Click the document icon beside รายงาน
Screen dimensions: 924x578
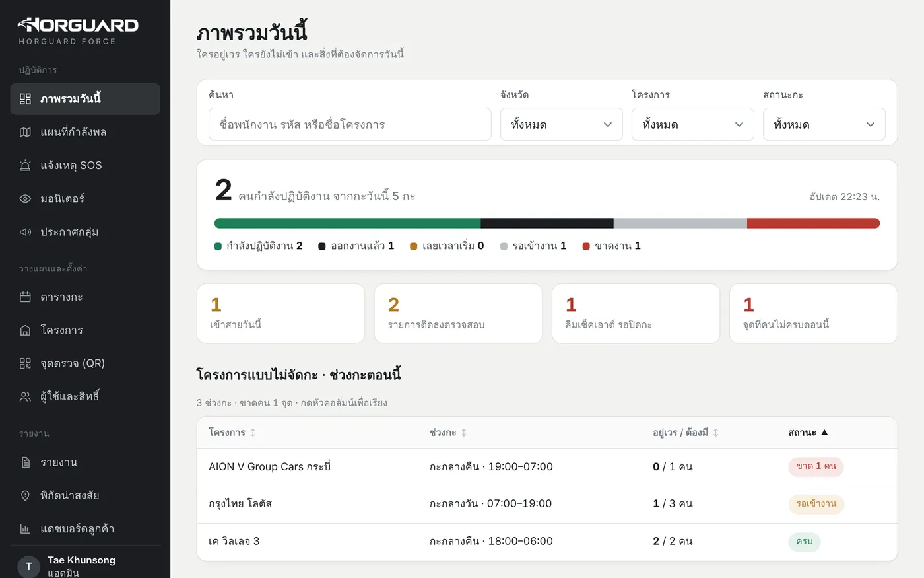click(25, 462)
